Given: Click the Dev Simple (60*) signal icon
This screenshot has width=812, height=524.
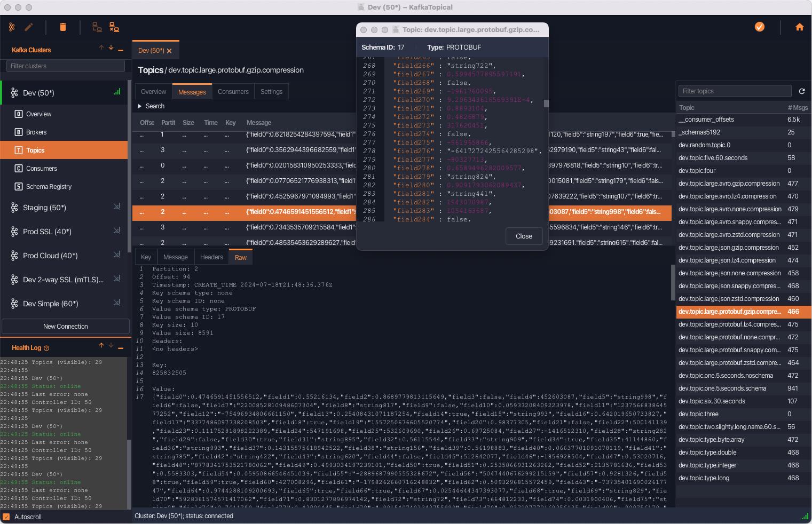Looking at the screenshot, I should point(117,303).
